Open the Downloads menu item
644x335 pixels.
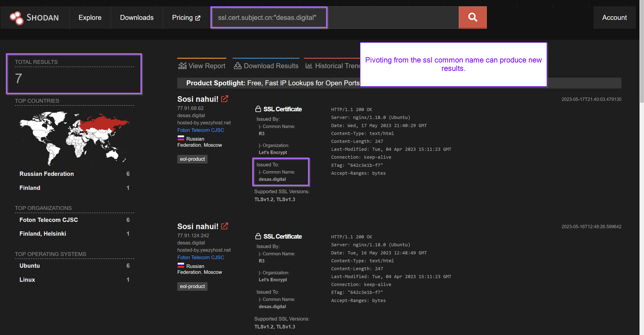coord(136,18)
